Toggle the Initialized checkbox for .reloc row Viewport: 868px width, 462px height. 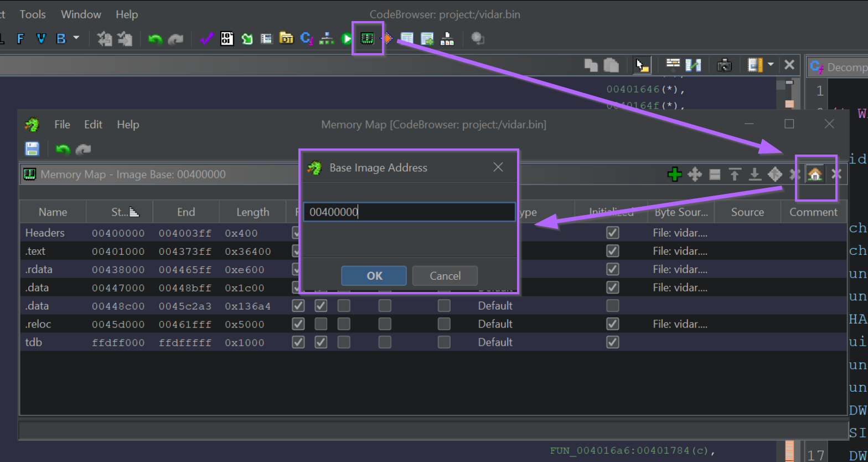click(612, 324)
